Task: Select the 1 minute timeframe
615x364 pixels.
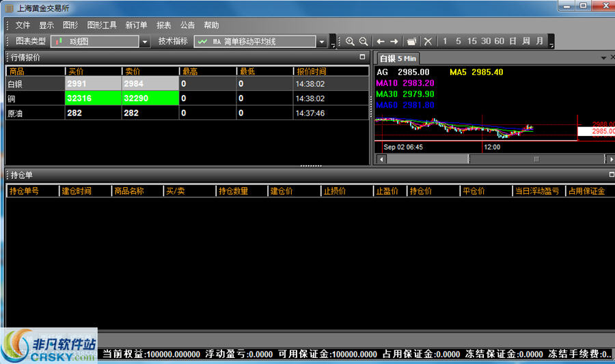Action: pos(445,41)
